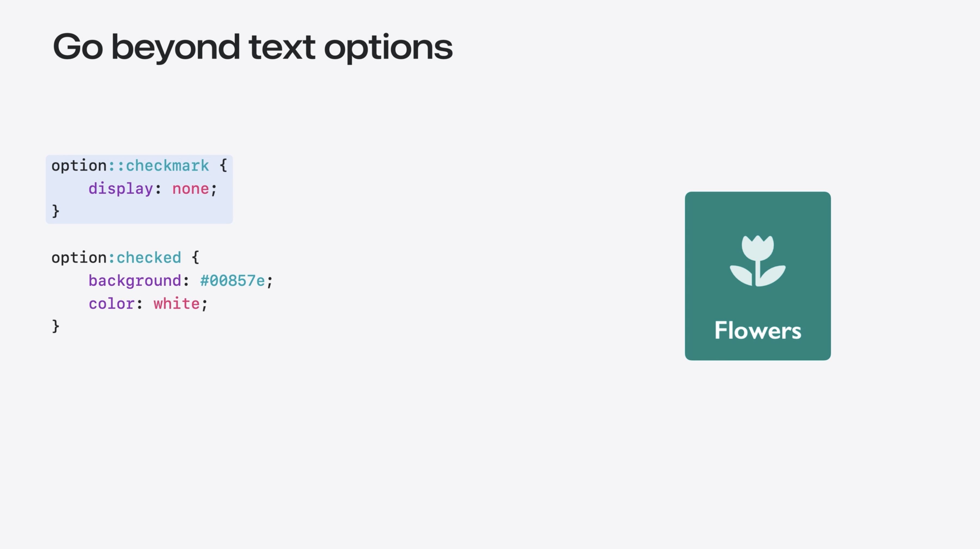Click the closing brace of checkmark rule
The width and height of the screenshot is (980, 549).
click(56, 211)
